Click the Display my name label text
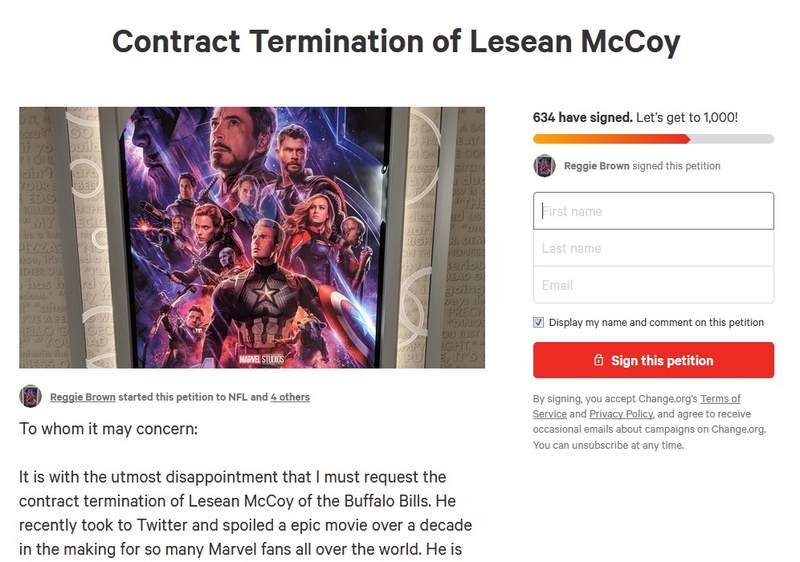The image size is (800, 562). 656,322
